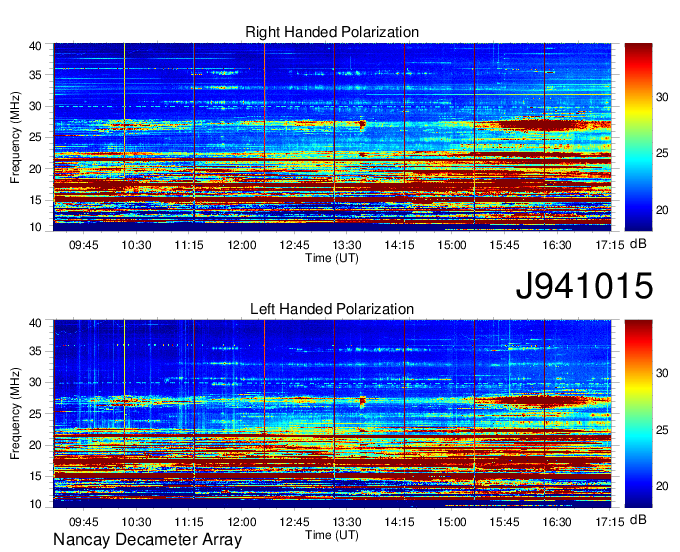Click the 20 dB label on right-handed colorbar
680x552 pixels.
[662, 210]
